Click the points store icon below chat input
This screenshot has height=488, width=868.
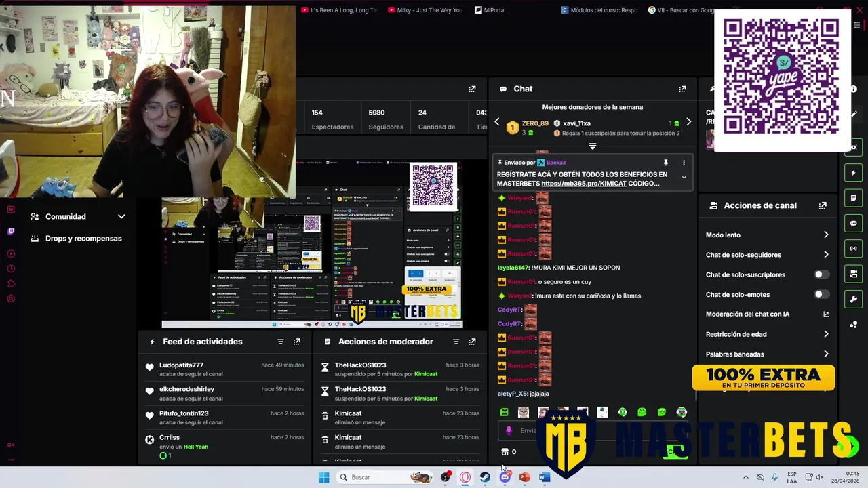point(505,452)
